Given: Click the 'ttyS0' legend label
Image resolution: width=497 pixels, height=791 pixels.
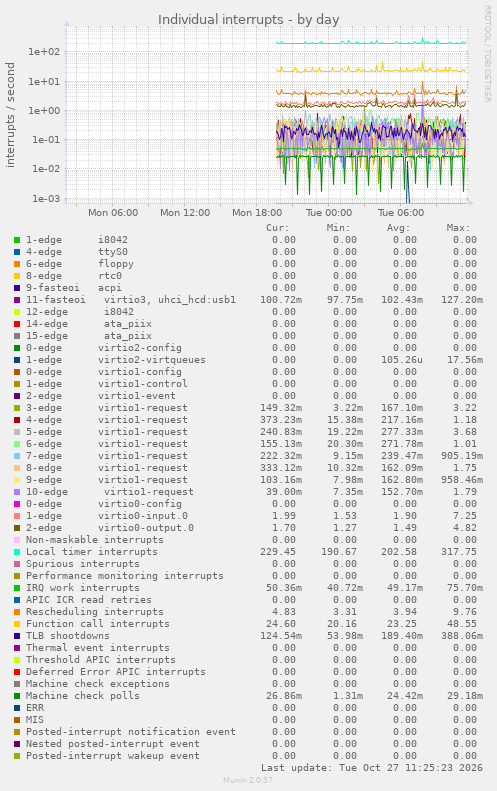Looking at the screenshot, I should click(x=113, y=252).
